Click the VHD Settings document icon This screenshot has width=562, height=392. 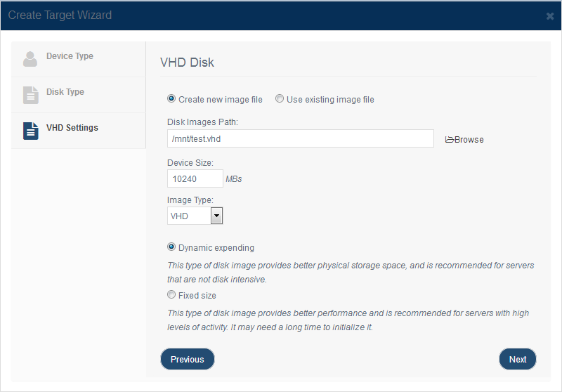tap(31, 131)
